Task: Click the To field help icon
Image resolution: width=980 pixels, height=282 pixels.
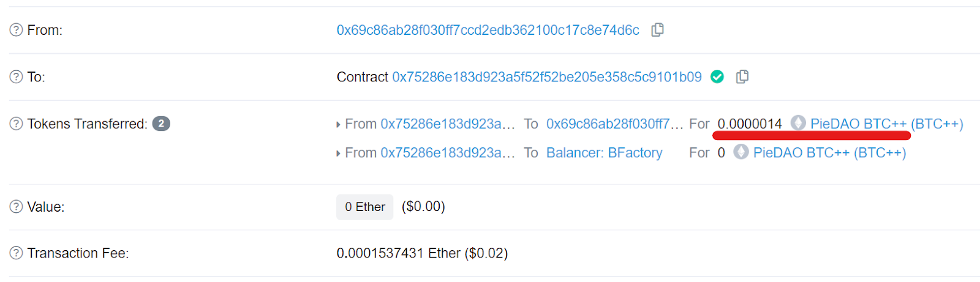Action: click(17, 77)
